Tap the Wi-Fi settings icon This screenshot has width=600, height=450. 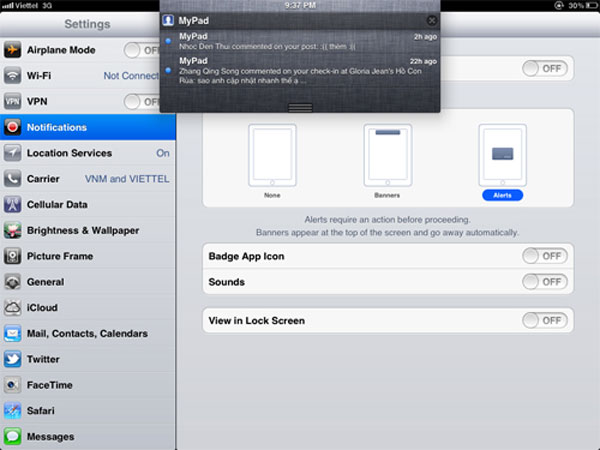(12, 76)
